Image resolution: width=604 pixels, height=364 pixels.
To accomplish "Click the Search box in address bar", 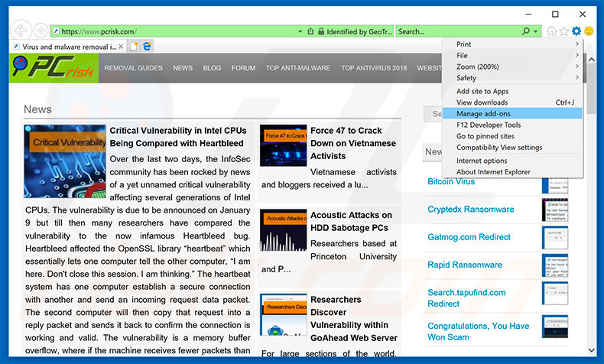I will [457, 31].
